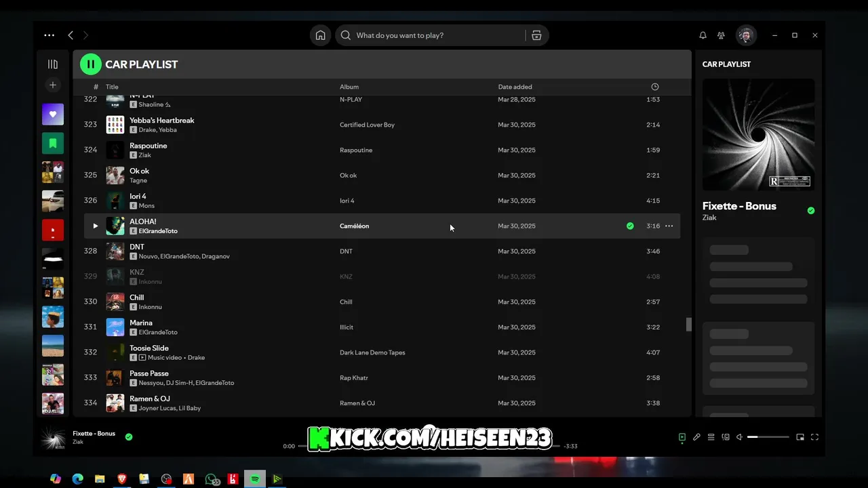Sort by the Album column header
This screenshot has width=868, height=488.
click(349, 87)
